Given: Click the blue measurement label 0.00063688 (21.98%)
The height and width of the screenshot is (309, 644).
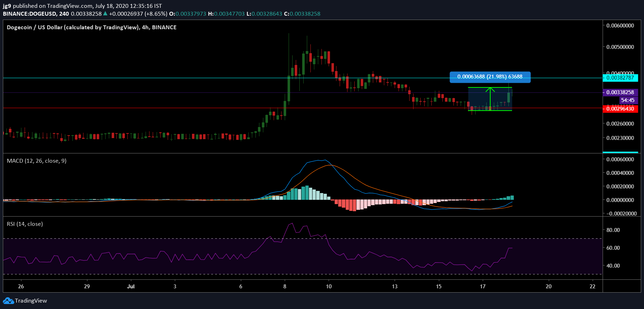Looking at the screenshot, I should [490, 77].
